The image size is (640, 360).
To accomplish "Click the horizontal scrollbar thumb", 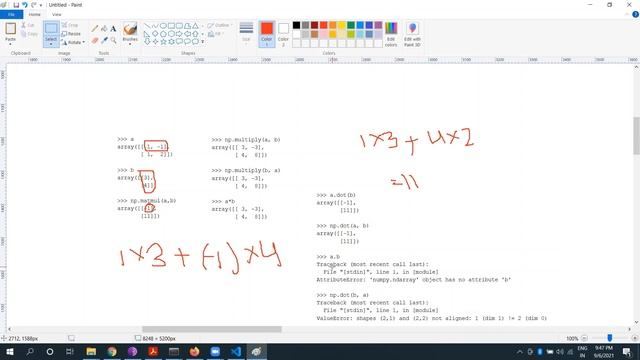I will (x=211, y=329).
